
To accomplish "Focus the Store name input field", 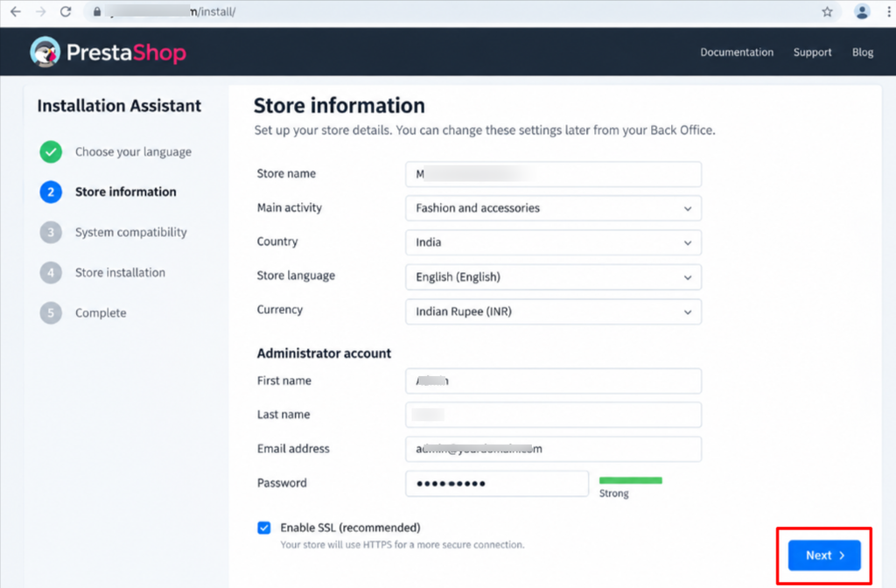I will point(553,174).
